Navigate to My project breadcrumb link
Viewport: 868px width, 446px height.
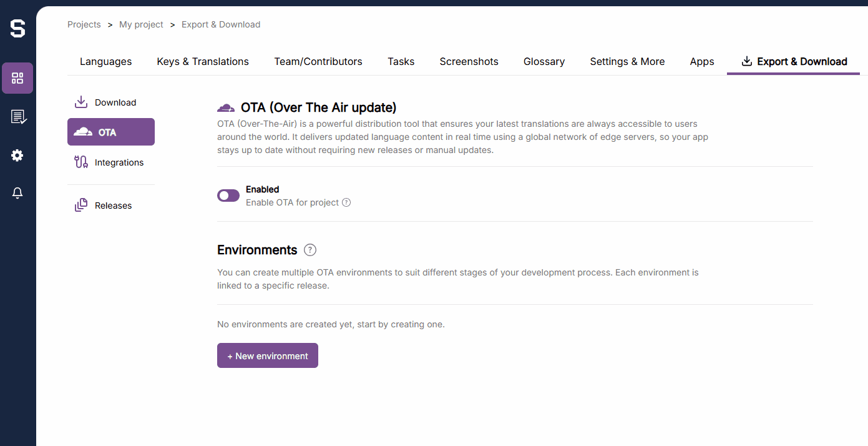tap(141, 24)
